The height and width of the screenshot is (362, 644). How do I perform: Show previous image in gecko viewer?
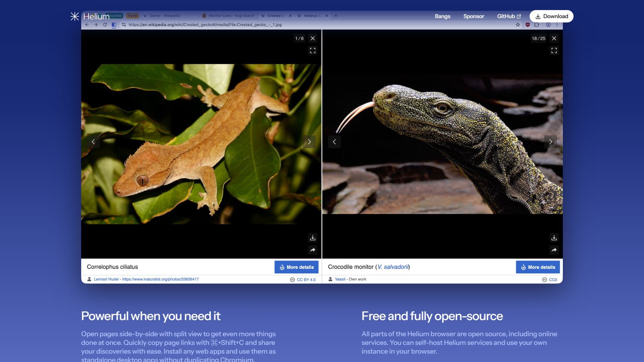click(x=93, y=142)
